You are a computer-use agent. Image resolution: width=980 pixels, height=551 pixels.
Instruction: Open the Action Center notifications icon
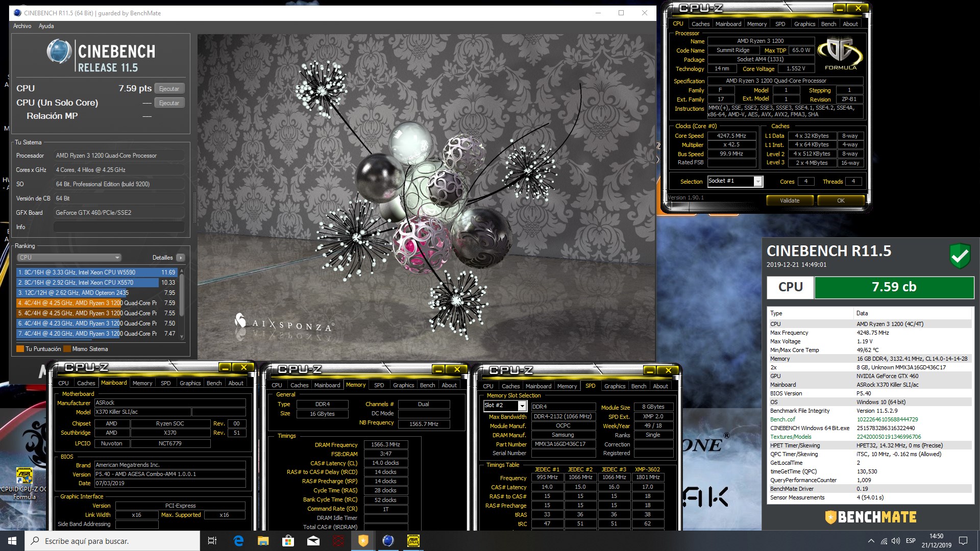pos(963,541)
